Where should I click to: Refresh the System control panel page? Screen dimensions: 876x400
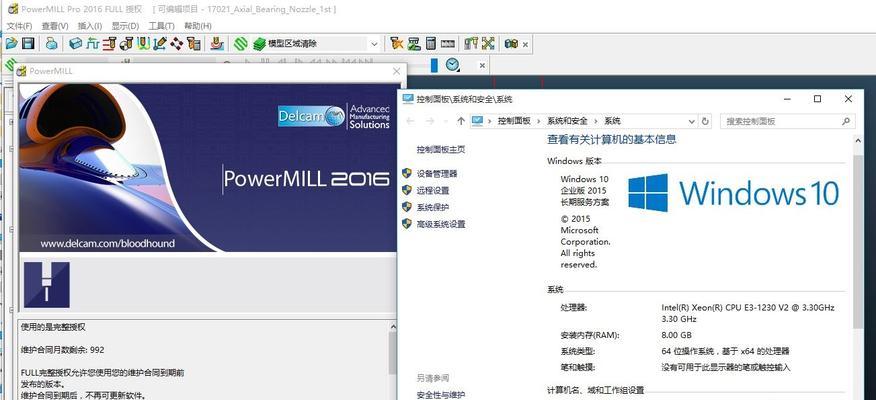click(705, 121)
